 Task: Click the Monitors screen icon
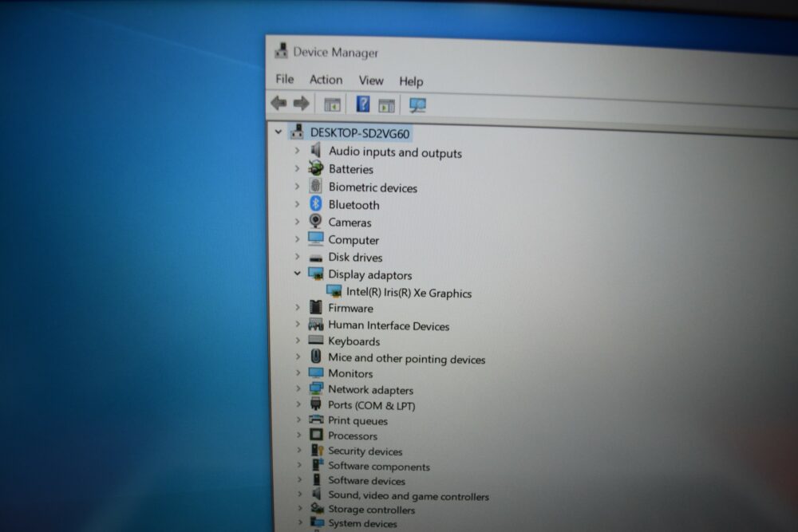click(316, 372)
